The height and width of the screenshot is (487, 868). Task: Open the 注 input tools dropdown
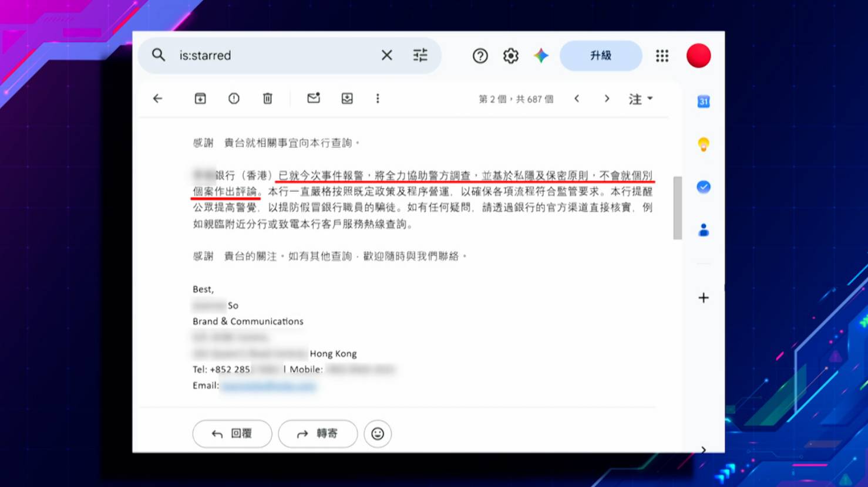tap(640, 99)
